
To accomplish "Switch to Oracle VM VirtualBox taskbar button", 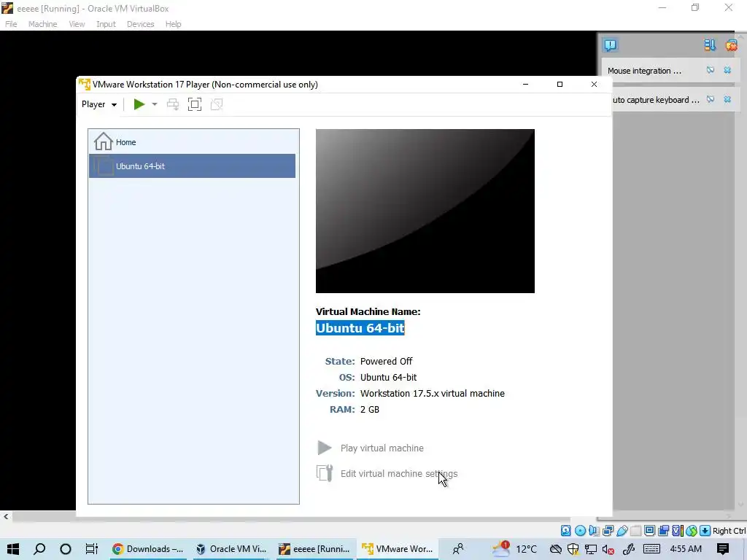I will point(231,549).
